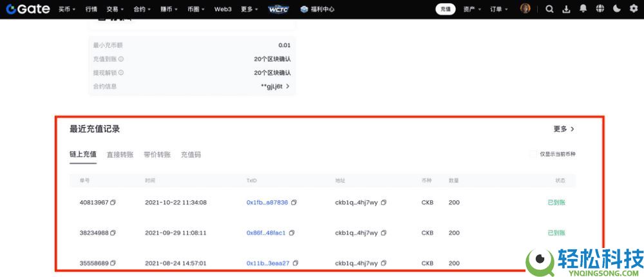Open transaction link 0x1fb...a87836

pyautogui.click(x=267, y=202)
